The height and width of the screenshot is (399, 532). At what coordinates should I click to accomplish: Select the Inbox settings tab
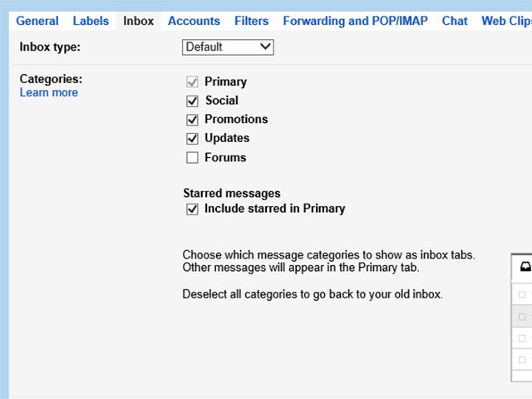coord(138,21)
